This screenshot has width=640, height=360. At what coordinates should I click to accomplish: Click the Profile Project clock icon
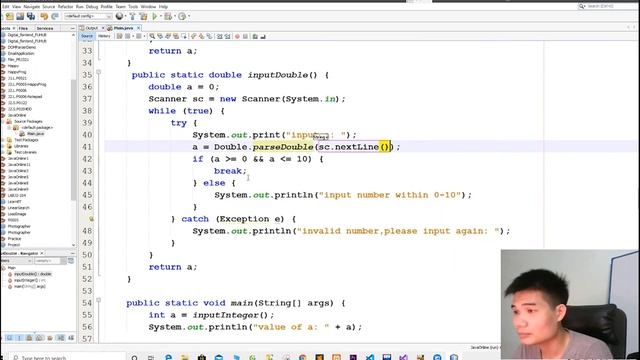coord(182,16)
